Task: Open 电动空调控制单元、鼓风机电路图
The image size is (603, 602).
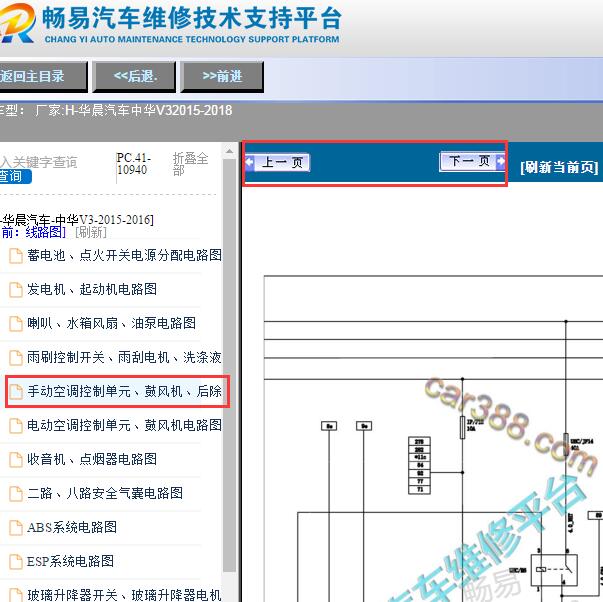Action: tap(124, 425)
